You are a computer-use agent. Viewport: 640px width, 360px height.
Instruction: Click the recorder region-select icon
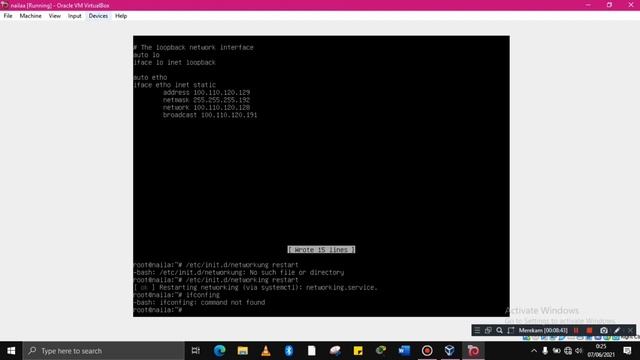point(510,331)
